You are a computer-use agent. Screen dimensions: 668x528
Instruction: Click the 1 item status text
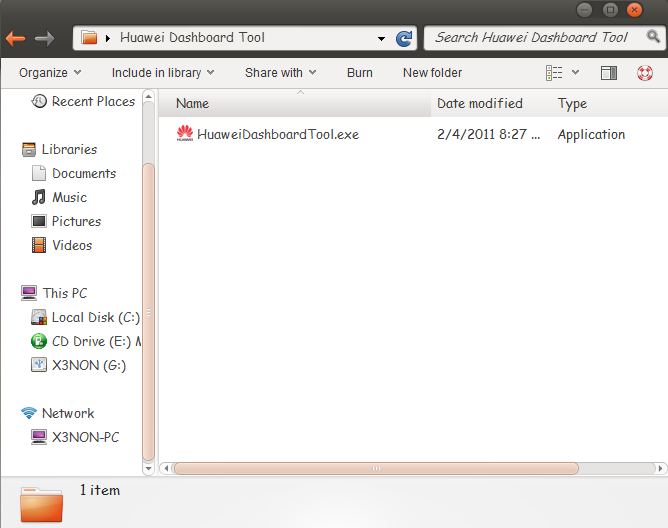coord(100,490)
